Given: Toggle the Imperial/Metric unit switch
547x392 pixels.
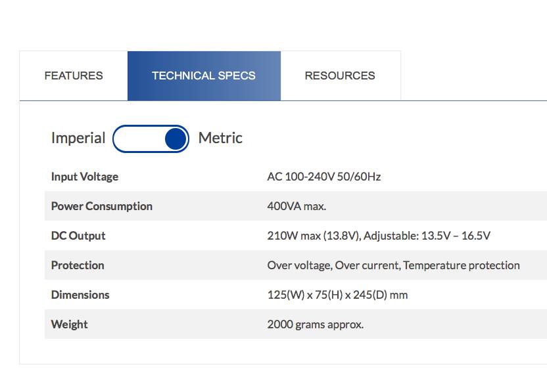Looking at the screenshot, I should click(x=151, y=139).
